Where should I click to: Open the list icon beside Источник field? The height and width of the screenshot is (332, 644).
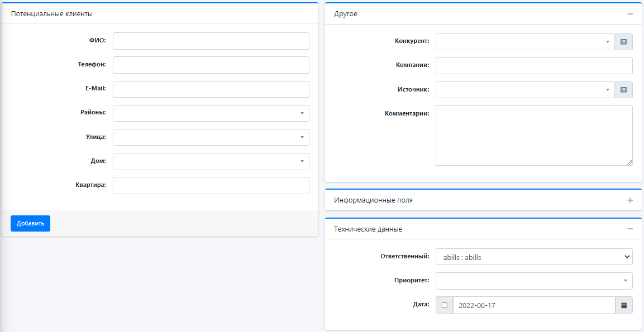623,90
